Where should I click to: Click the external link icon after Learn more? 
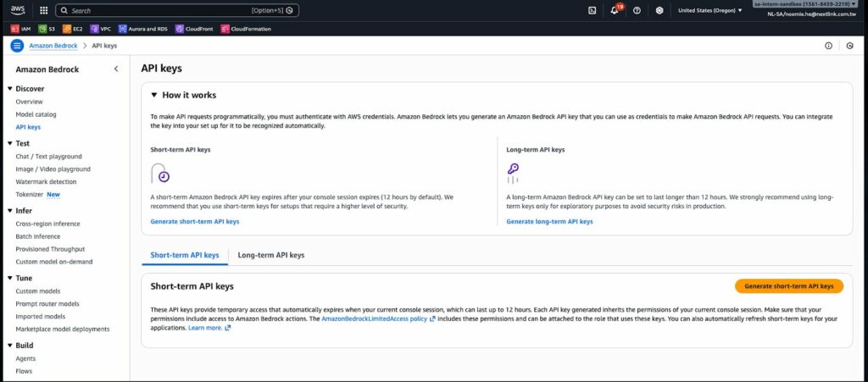[227, 328]
